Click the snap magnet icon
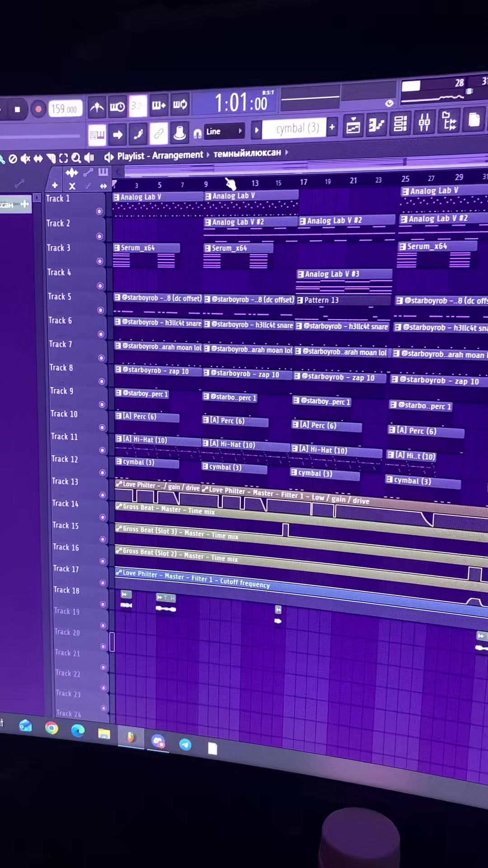Image resolution: width=488 pixels, height=868 pixels. point(197,133)
